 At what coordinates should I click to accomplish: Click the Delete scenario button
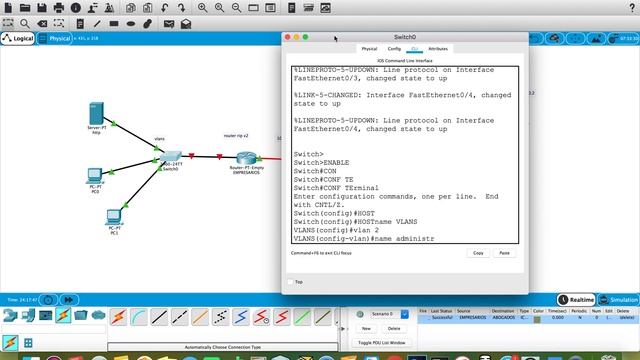(x=394, y=329)
